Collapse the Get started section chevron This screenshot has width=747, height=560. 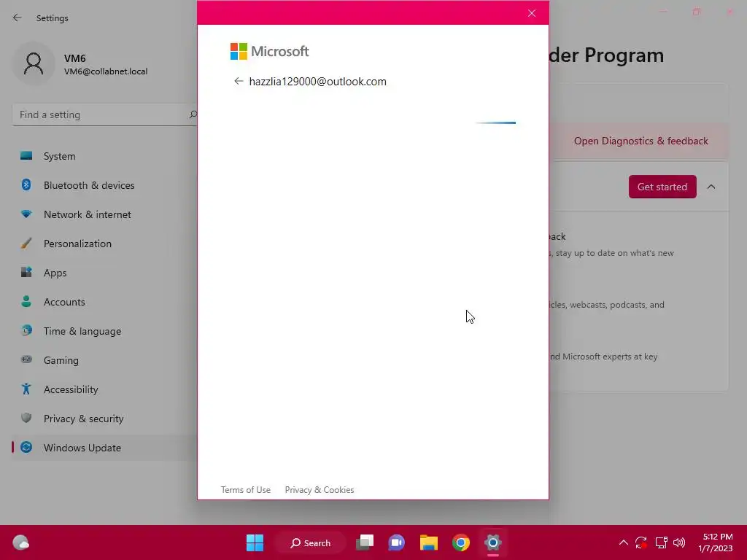[x=711, y=187]
